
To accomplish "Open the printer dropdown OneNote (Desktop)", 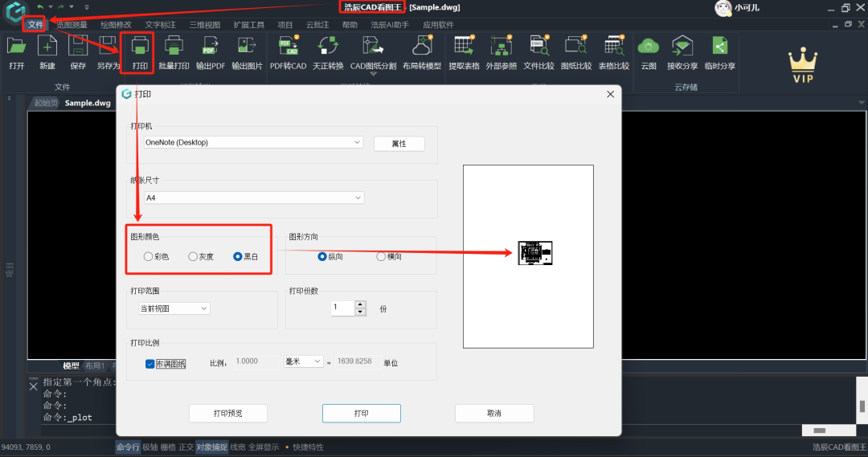I will click(x=253, y=142).
